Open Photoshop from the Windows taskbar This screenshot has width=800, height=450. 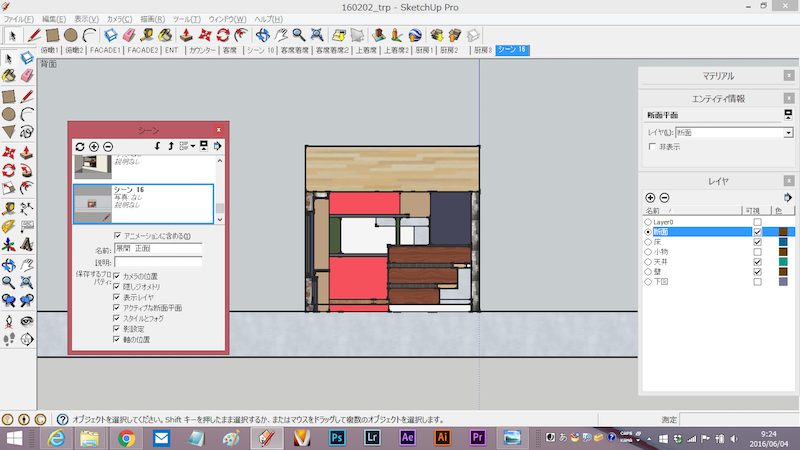coord(337,438)
